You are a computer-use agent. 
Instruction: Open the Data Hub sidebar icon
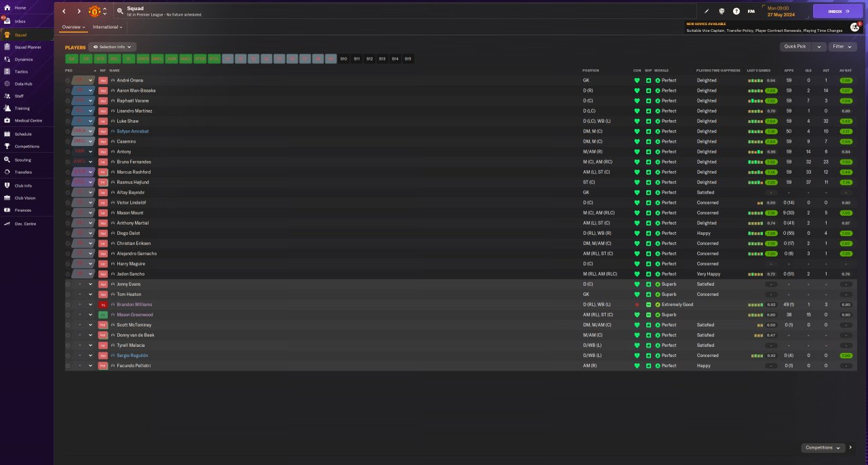(7, 83)
